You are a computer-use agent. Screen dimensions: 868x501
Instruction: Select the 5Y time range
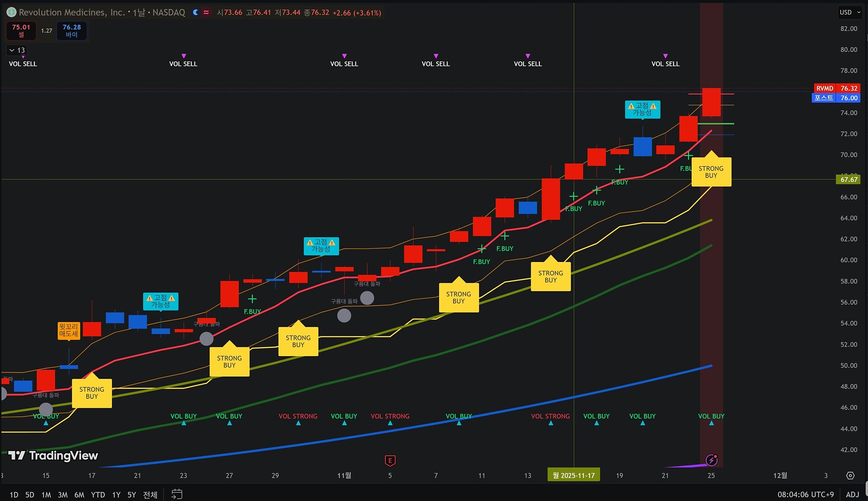pyautogui.click(x=132, y=495)
